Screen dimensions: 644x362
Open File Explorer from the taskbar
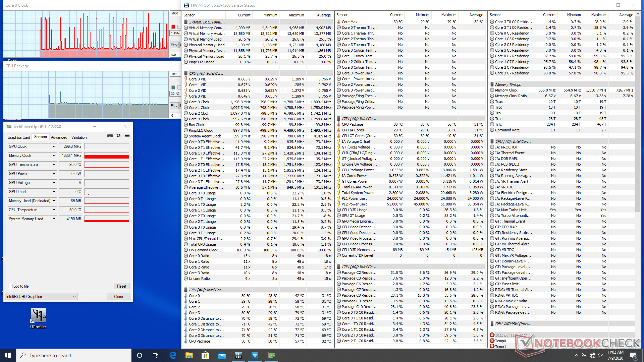tap(189, 355)
